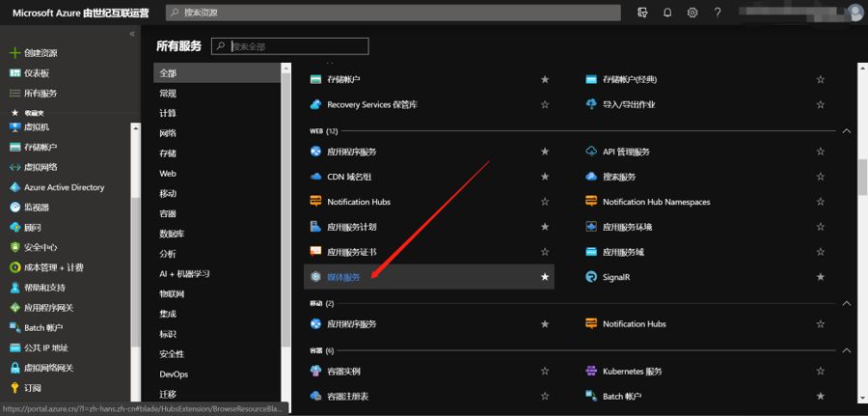Collapse the 移动 (2) section
This screenshot has width=868, height=416.
846,303
